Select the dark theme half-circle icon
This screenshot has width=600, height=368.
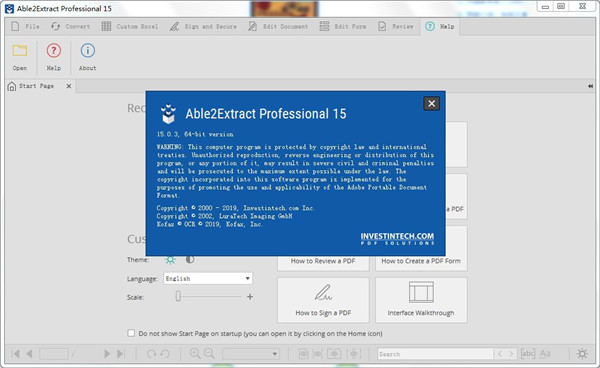tap(190, 260)
